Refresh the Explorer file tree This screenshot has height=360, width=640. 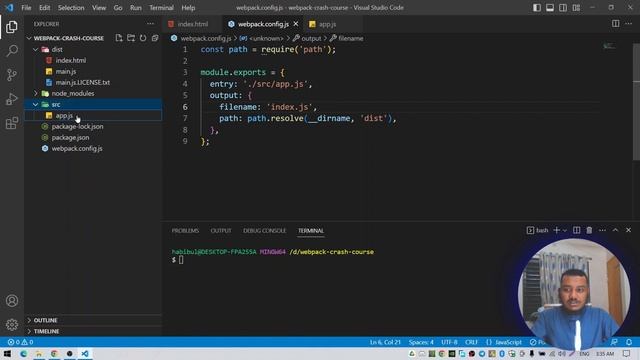coord(143,38)
